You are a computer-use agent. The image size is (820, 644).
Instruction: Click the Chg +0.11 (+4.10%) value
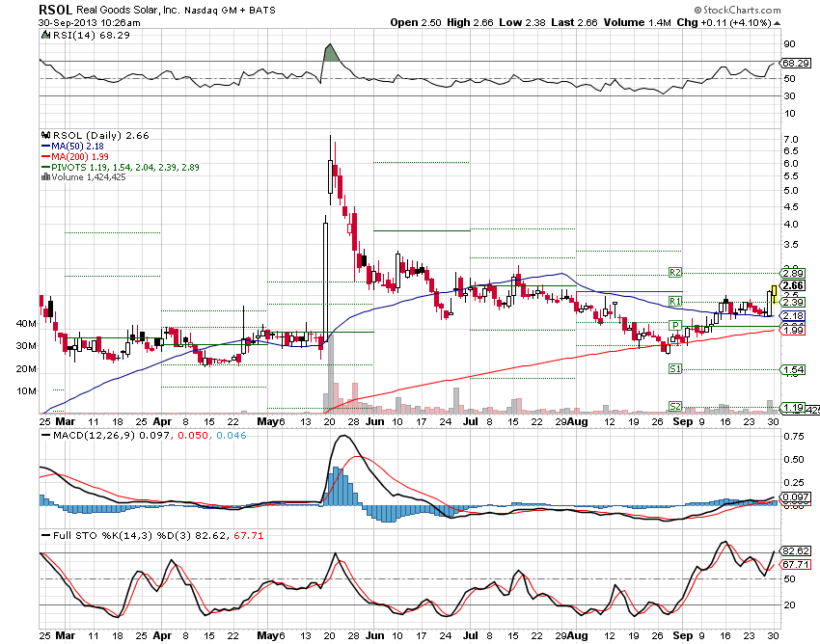click(x=724, y=22)
